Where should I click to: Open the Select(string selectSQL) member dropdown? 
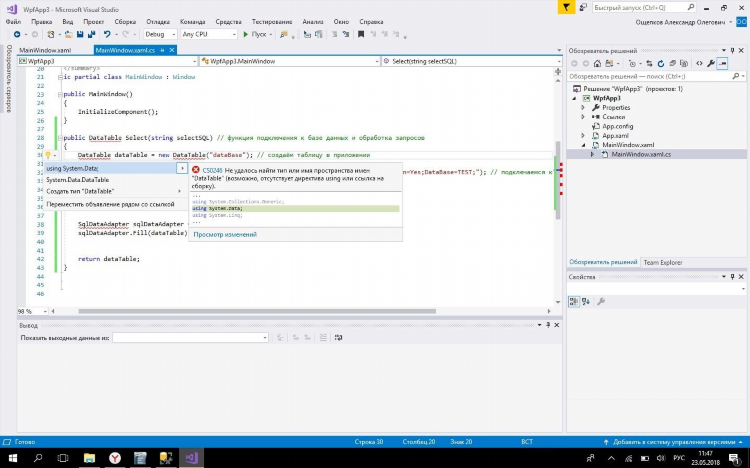pyautogui.click(x=472, y=61)
